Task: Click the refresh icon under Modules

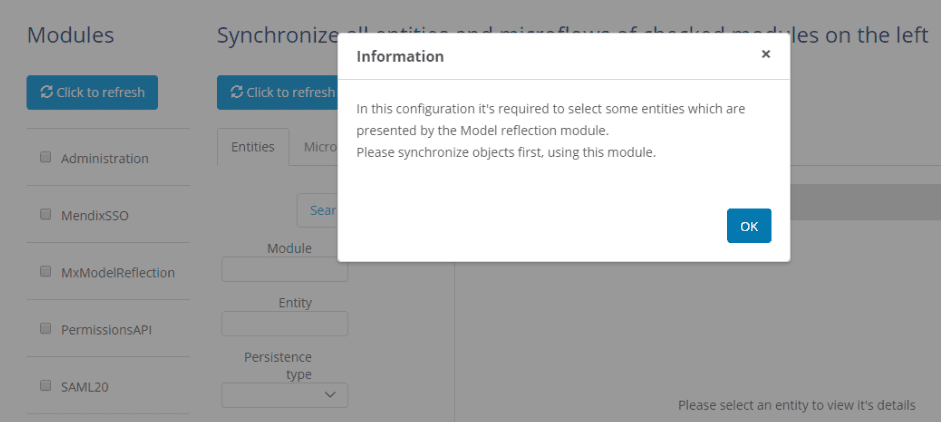Action: [46, 92]
